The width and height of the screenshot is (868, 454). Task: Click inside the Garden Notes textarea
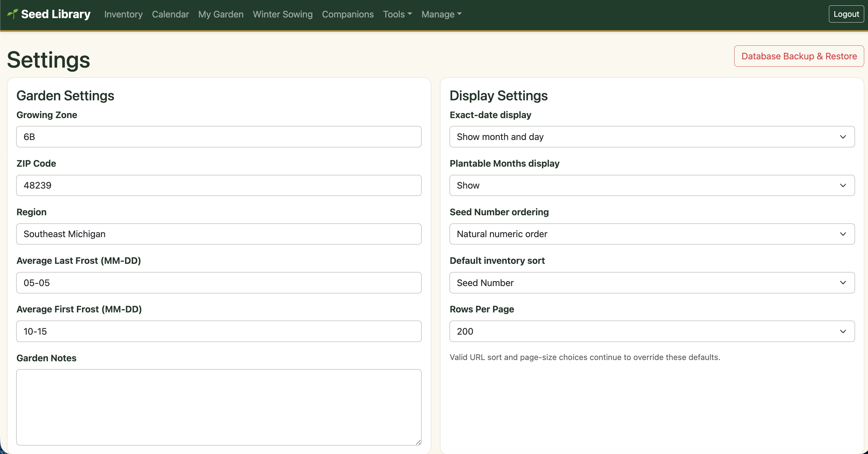click(x=219, y=407)
